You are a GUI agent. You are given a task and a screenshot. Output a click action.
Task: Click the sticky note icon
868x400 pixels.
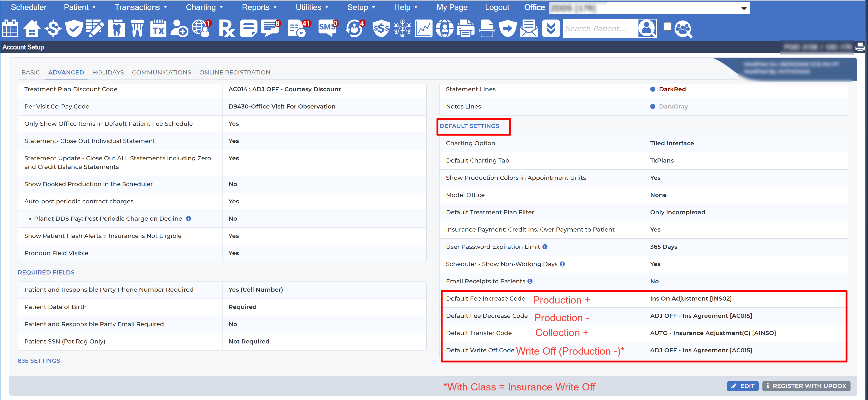248,29
